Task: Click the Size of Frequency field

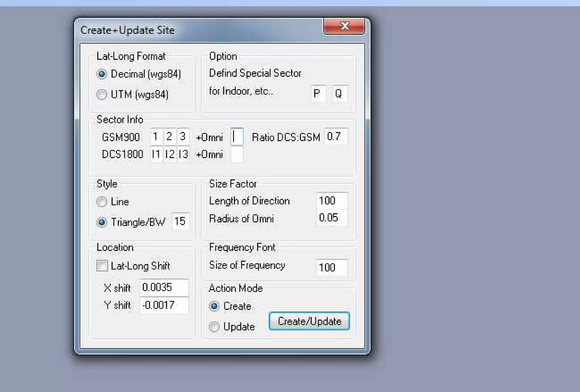Action: 331,267
